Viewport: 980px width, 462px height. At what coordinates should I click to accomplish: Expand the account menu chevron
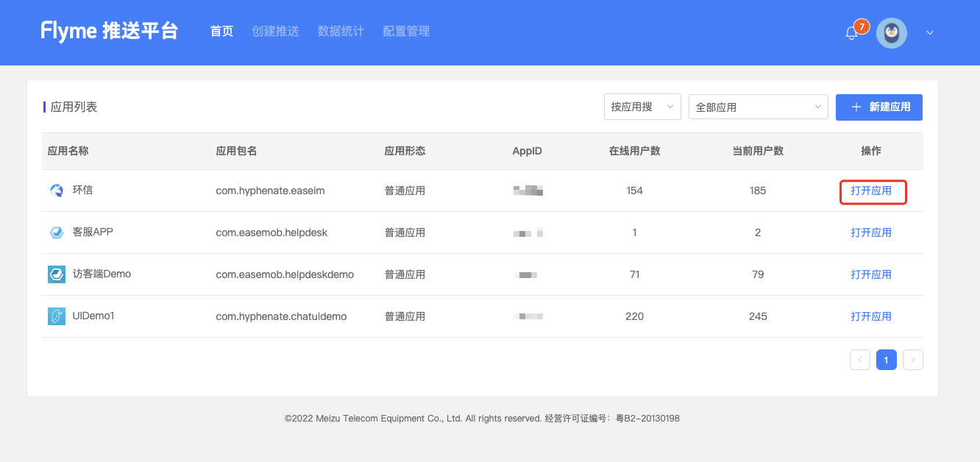(x=930, y=32)
